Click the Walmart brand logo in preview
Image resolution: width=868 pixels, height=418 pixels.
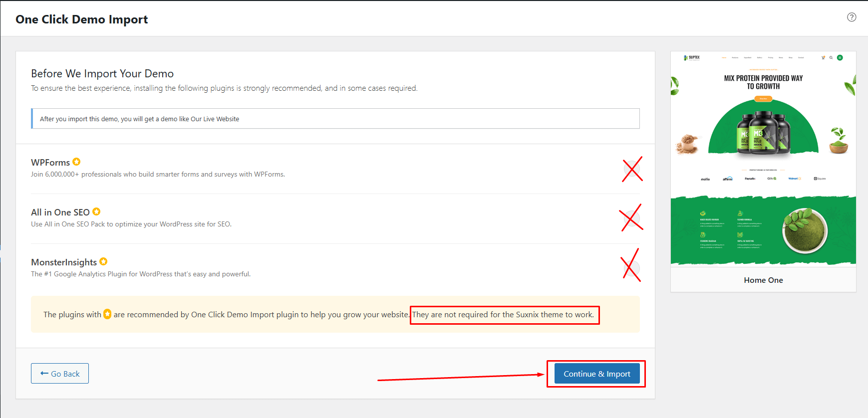[793, 179]
